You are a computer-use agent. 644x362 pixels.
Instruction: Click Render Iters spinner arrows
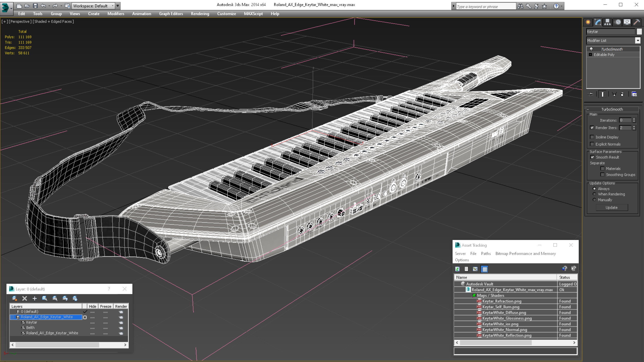coord(634,128)
